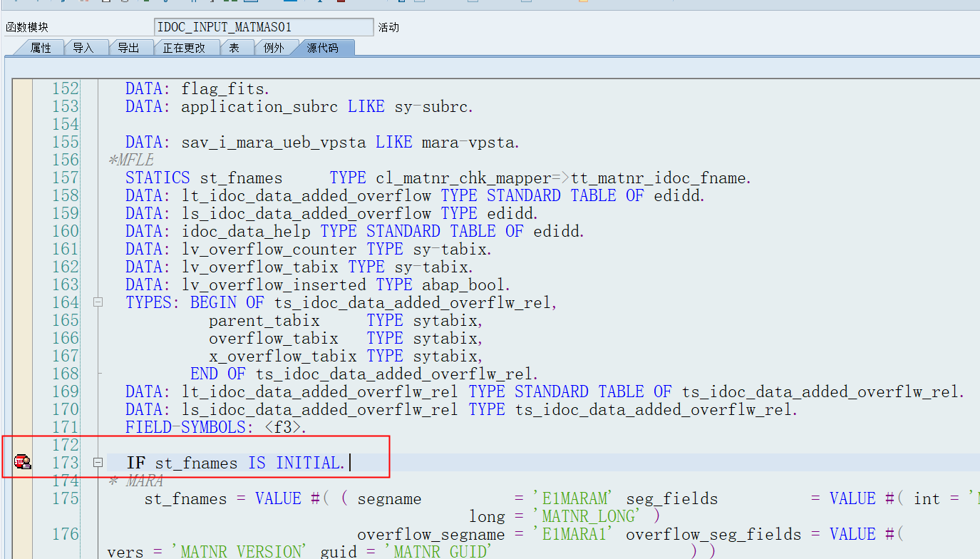Click the function module name input field
The width and height of the screenshot is (980, 559).
(264, 26)
